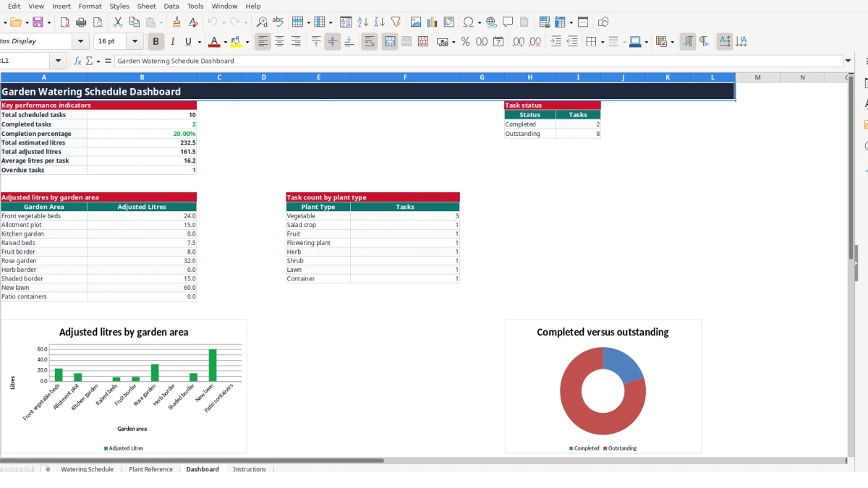Open the Conditional Formatting dropdown arrow
The width and height of the screenshot is (868, 488).
(x=673, y=42)
